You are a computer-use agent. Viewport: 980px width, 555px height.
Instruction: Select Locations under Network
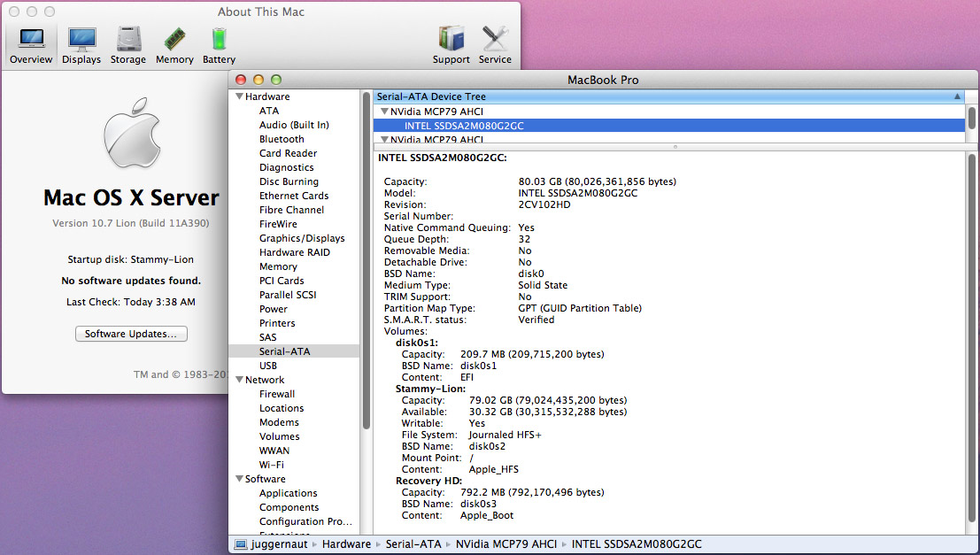point(282,408)
